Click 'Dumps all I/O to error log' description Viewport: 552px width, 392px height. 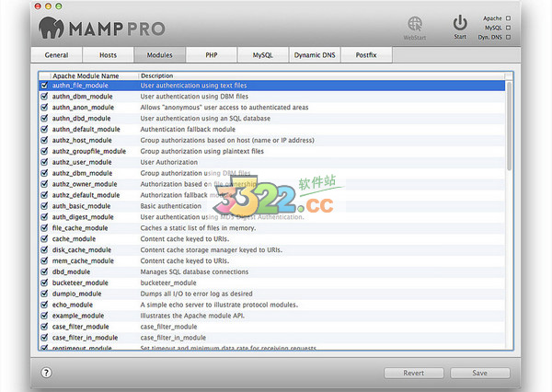pyautogui.click(x=197, y=294)
